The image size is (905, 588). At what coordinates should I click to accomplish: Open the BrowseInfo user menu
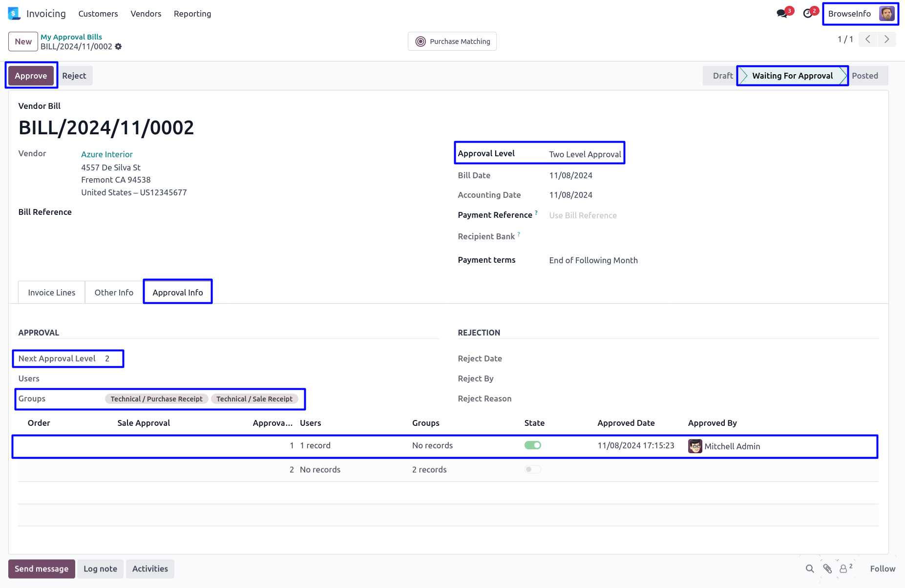point(861,14)
